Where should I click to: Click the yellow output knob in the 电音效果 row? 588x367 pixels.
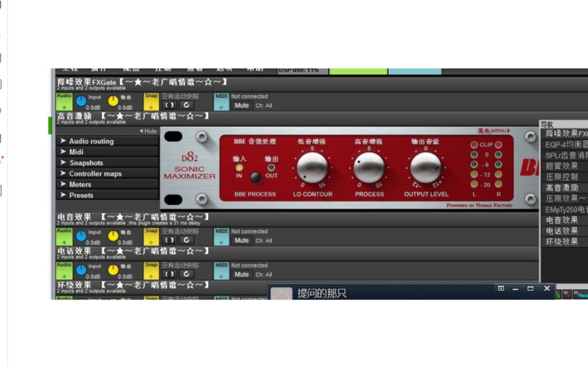pos(113,236)
